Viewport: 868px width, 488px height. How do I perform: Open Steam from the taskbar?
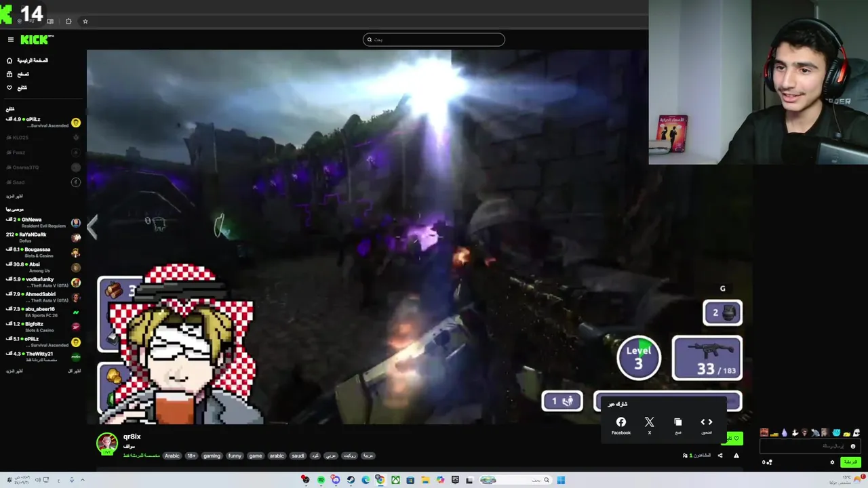coord(351,480)
